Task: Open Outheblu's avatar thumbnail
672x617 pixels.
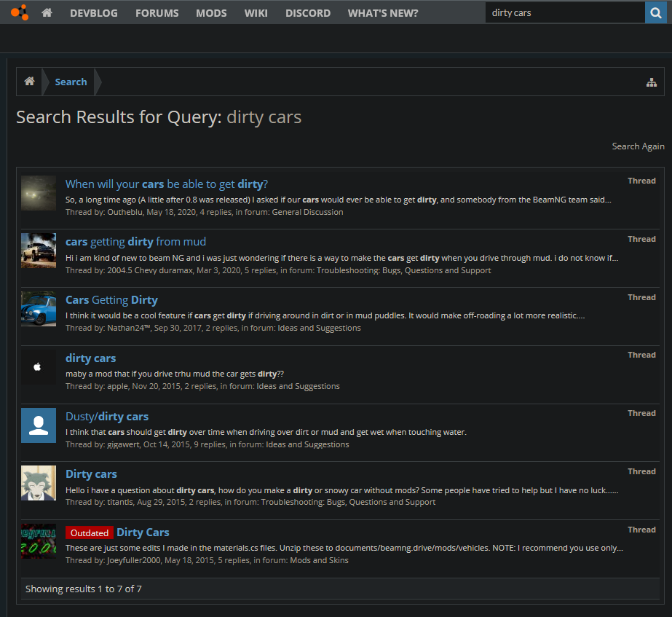Action: 39,193
